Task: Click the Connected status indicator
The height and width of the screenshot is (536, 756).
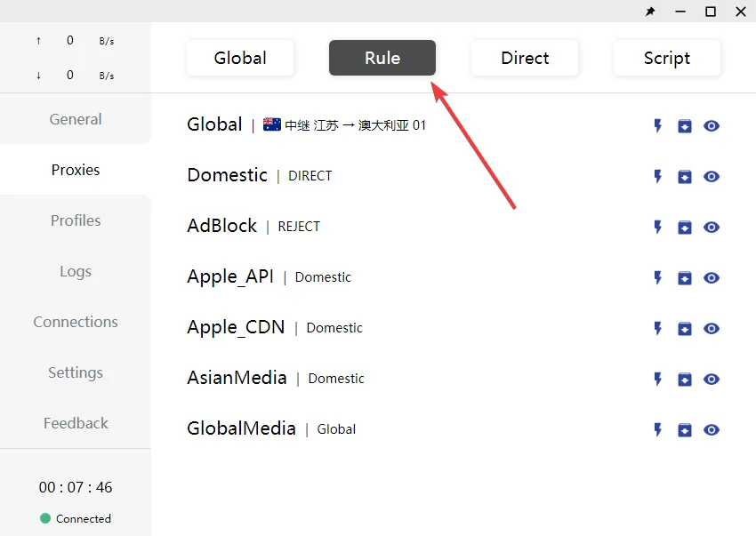Action: coord(76,518)
